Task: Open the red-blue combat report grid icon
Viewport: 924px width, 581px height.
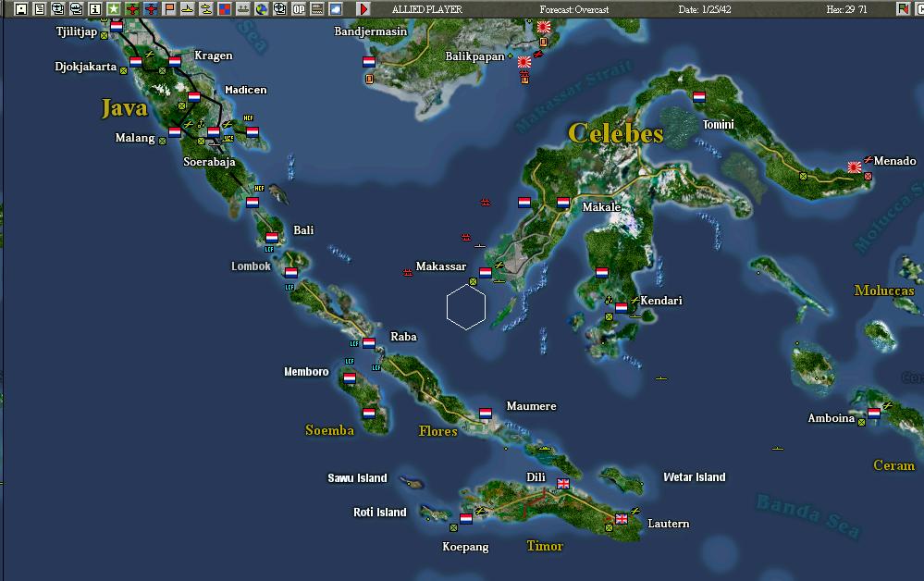Action: [x=223, y=7]
